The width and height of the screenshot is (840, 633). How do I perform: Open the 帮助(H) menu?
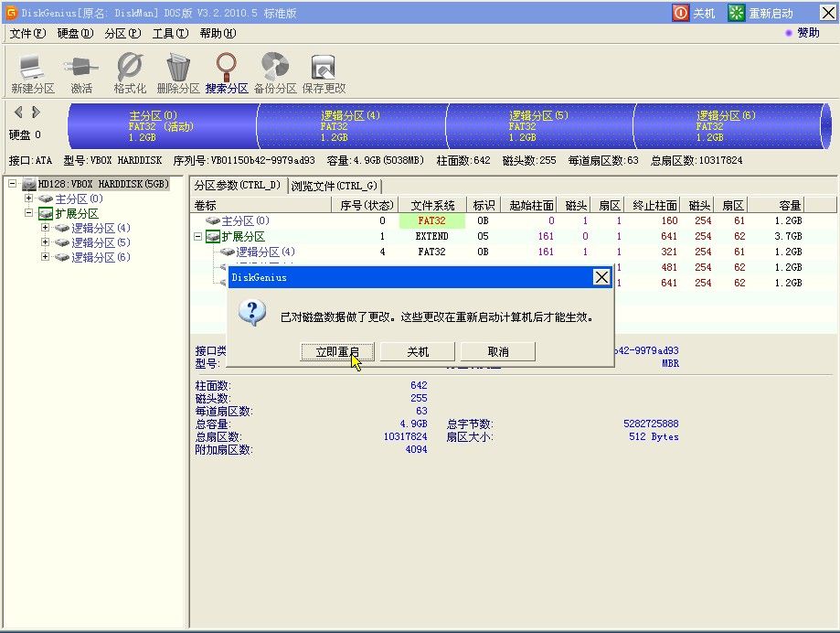coord(218,33)
